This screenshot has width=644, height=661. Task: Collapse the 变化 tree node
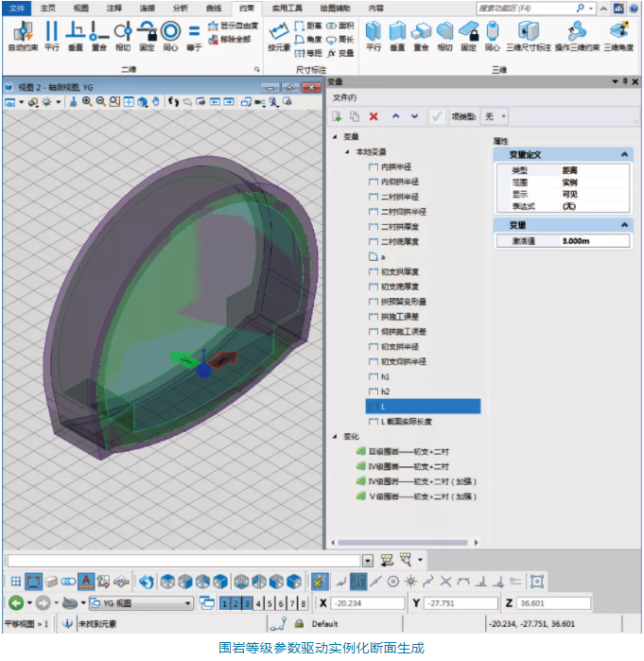point(335,436)
